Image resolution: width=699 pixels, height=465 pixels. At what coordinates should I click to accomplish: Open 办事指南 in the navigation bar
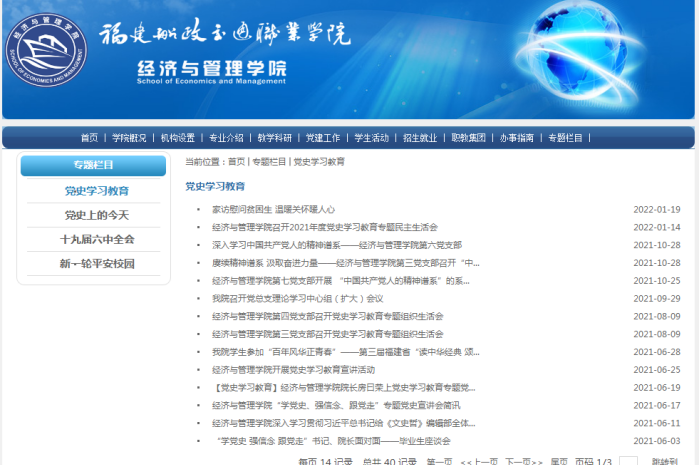[517, 138]
